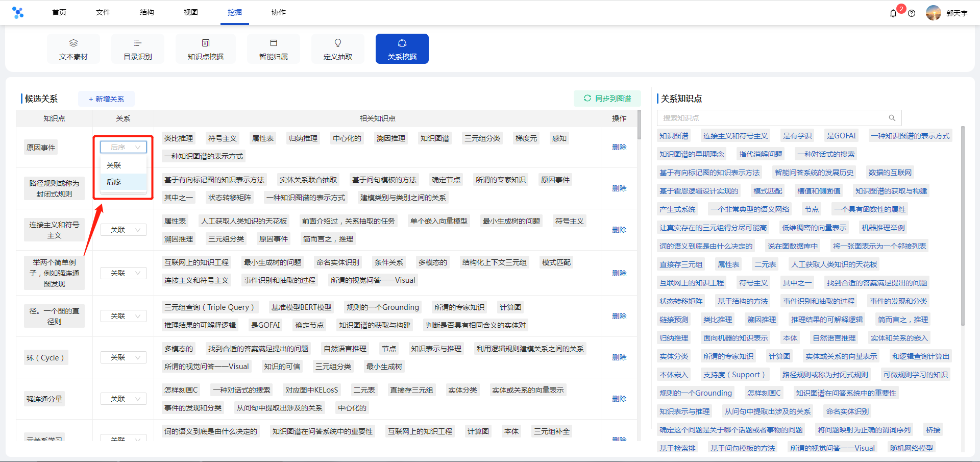980x462 pixels.
Task: Click 是有学识 in 关系知识点 panel
Action: tap(797, 136)
